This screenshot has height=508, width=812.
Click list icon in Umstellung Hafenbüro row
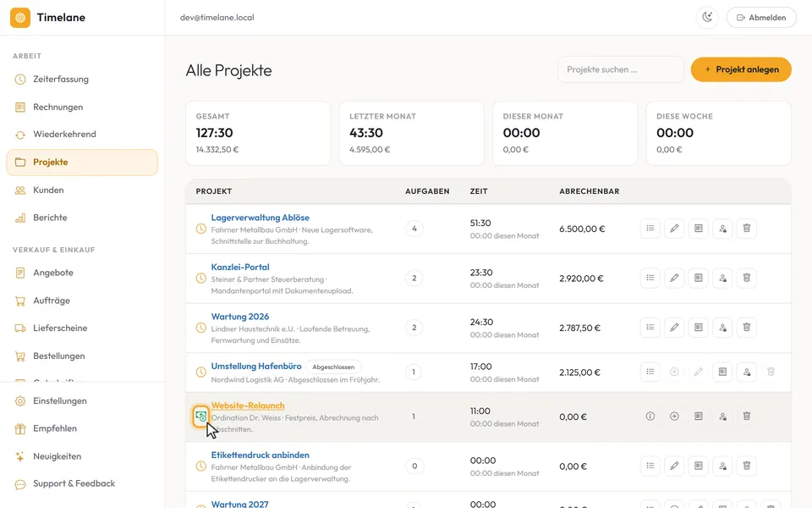(x=650, y=372)
